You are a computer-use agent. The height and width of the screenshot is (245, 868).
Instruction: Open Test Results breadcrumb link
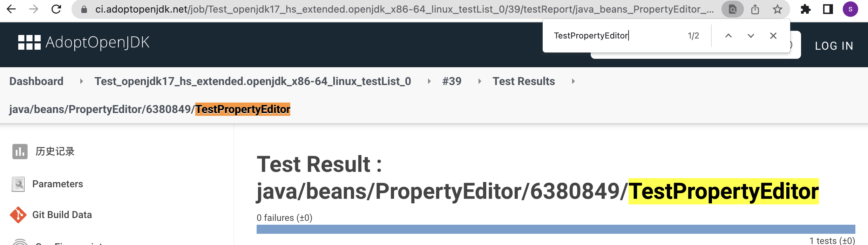tap(524, 81)
